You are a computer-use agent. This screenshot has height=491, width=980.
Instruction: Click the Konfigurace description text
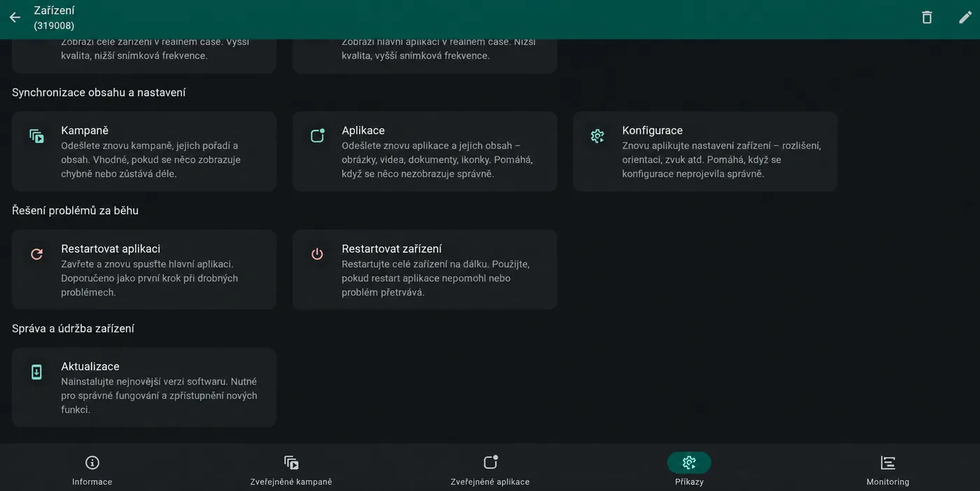tap(722, 159)
